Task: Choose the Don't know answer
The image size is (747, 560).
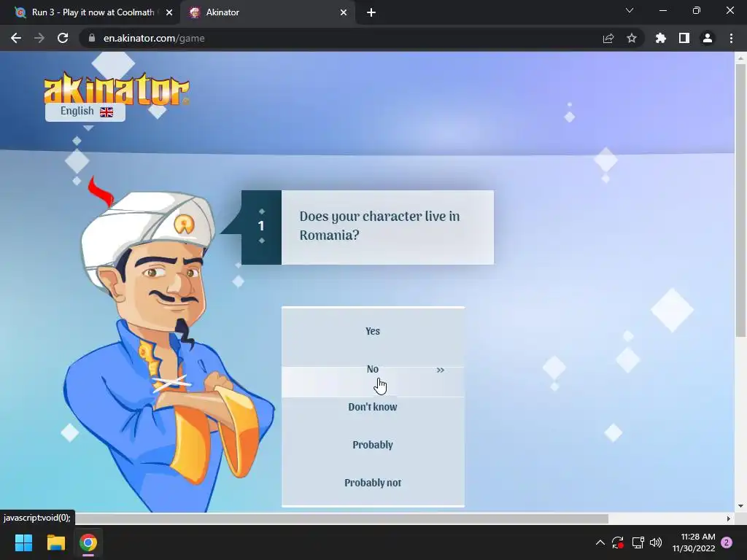Action: (x=373, y=407)
